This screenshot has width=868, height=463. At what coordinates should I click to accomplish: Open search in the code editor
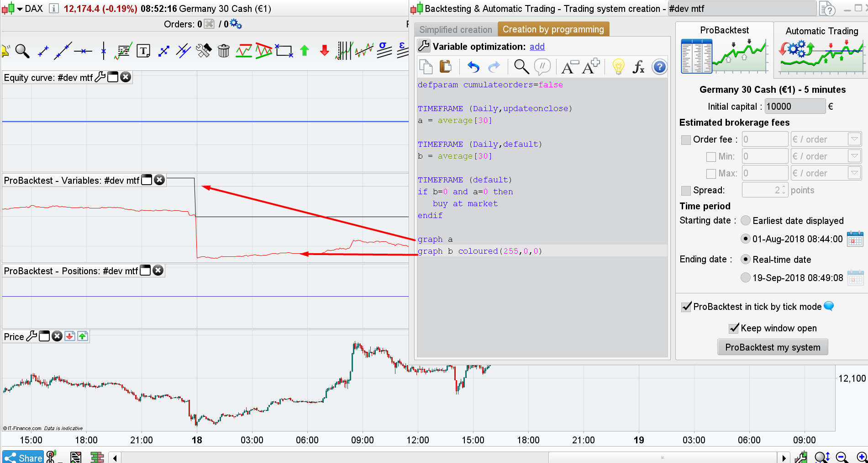pyautogui.click(x=521, y=67)
